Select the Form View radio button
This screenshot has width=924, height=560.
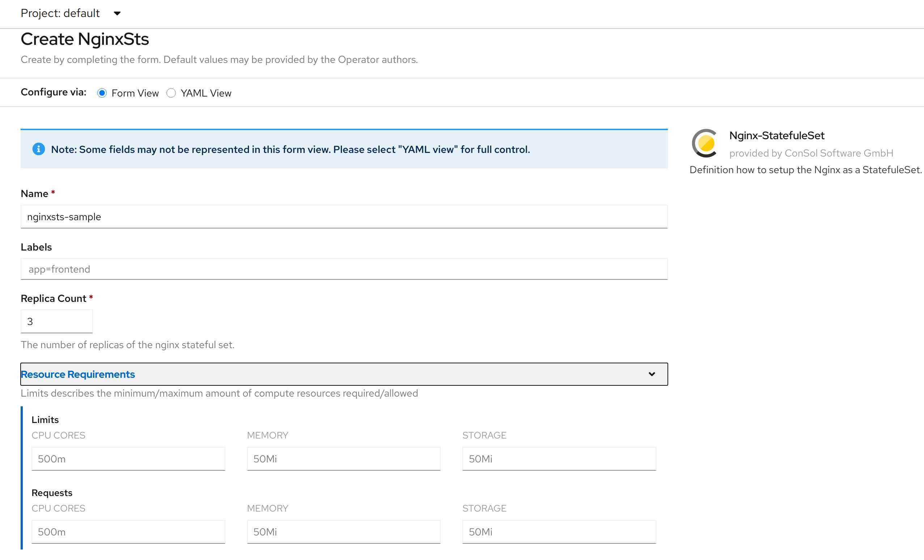click(102, 93)
